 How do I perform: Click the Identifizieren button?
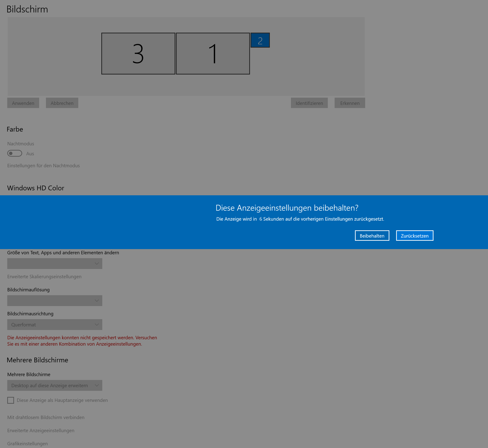click(309, 103)
